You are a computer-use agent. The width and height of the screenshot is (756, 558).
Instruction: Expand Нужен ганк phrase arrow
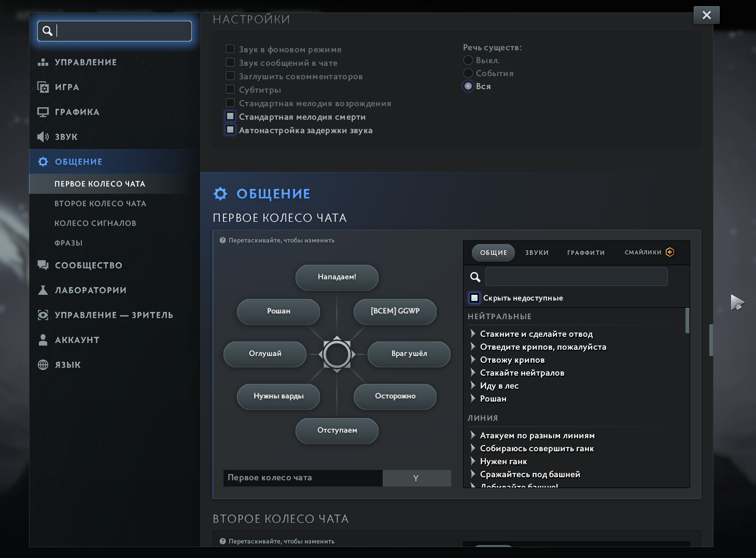473,461
